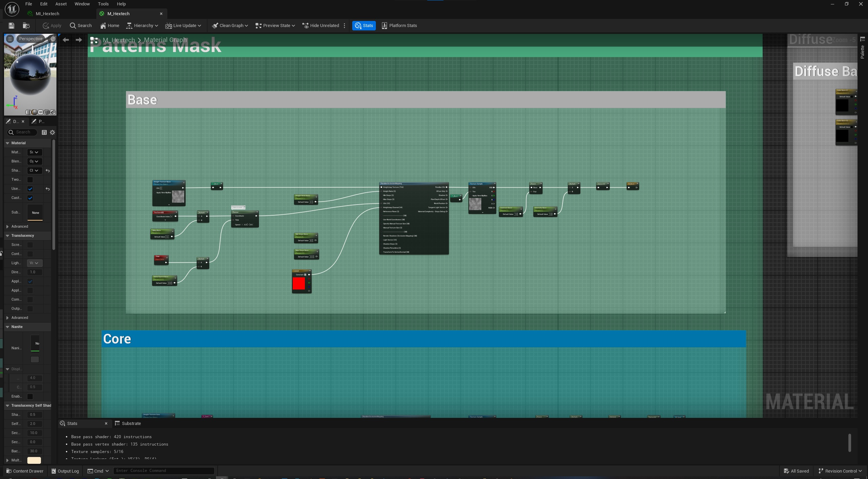Toggle the property matrix table view icon

(44, 132)
